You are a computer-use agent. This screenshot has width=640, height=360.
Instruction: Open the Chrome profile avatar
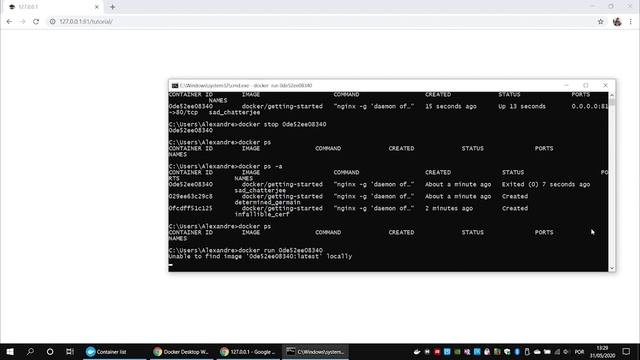coord(617,22)
